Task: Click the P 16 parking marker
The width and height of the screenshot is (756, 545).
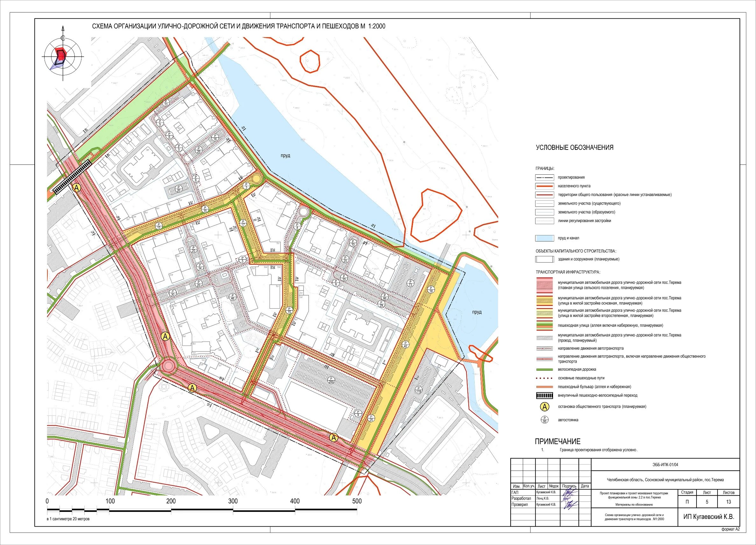Action: pyautogui.click(x=215, y=137)
